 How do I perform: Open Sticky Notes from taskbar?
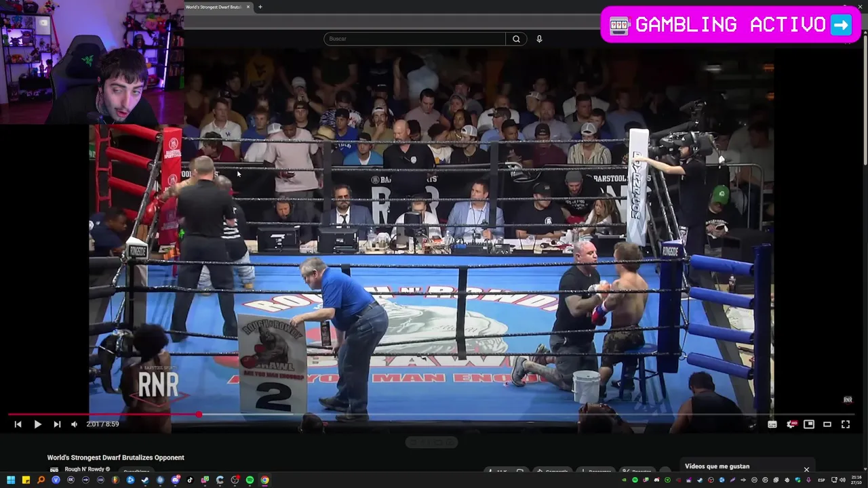pos(26,480)
